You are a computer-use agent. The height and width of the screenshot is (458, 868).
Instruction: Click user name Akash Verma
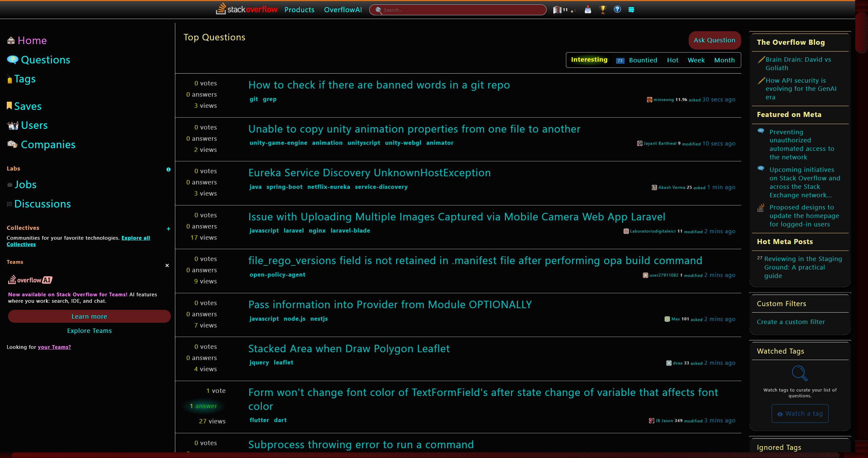(672, 187)
